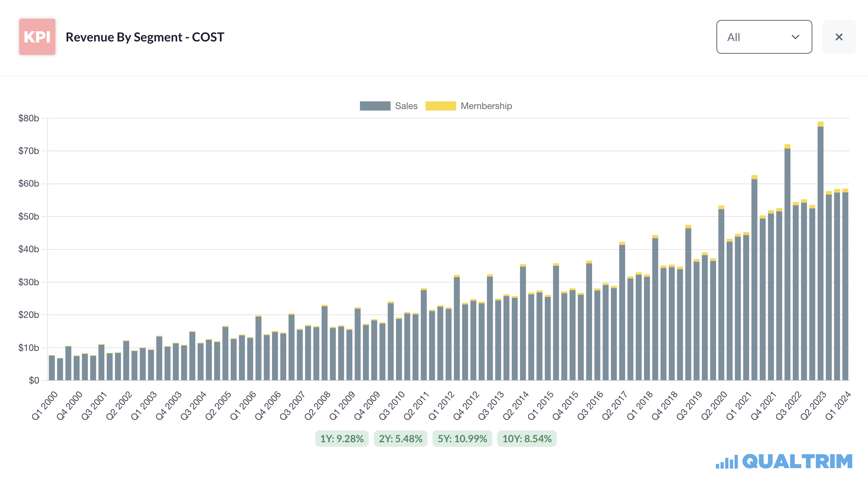
Task: Click the Q2 2008 x-axis label
Action: (x=317, y=405)
